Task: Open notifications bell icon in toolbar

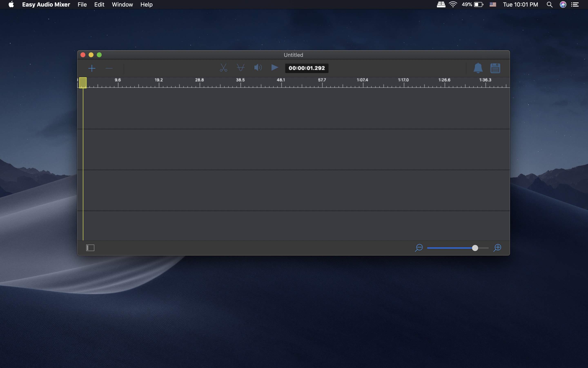Action: (x=478, y=68)
